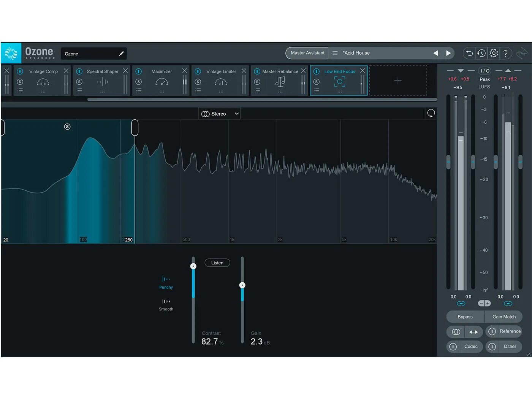Click the Master Assistant button
This screenshot has width=532, height=399.
(x=307, y=53)
